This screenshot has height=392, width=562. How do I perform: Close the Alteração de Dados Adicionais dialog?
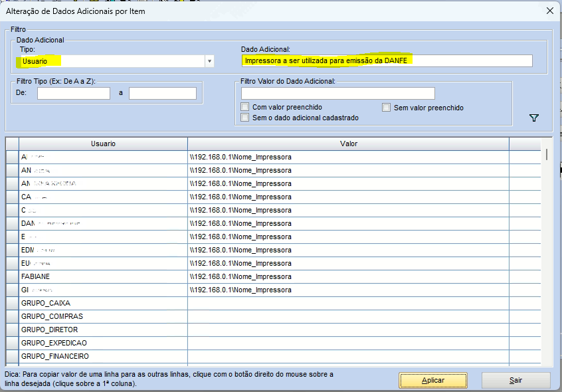click(549, 11)
